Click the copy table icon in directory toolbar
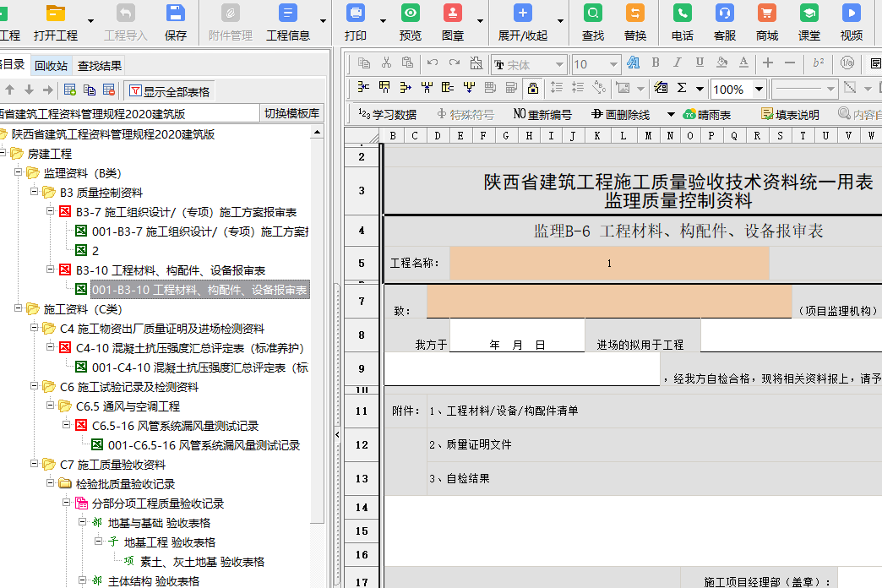Viewport: 882px width, 588px height. [90, 90]
